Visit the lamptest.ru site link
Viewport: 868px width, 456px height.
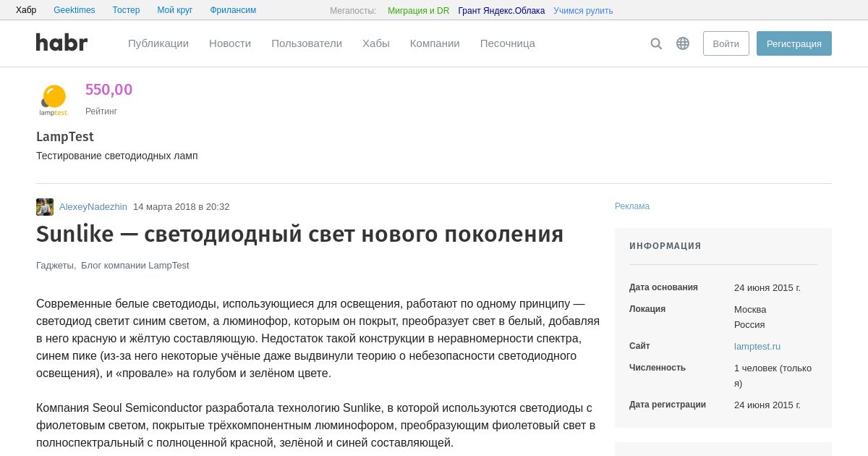click(757, 347)
